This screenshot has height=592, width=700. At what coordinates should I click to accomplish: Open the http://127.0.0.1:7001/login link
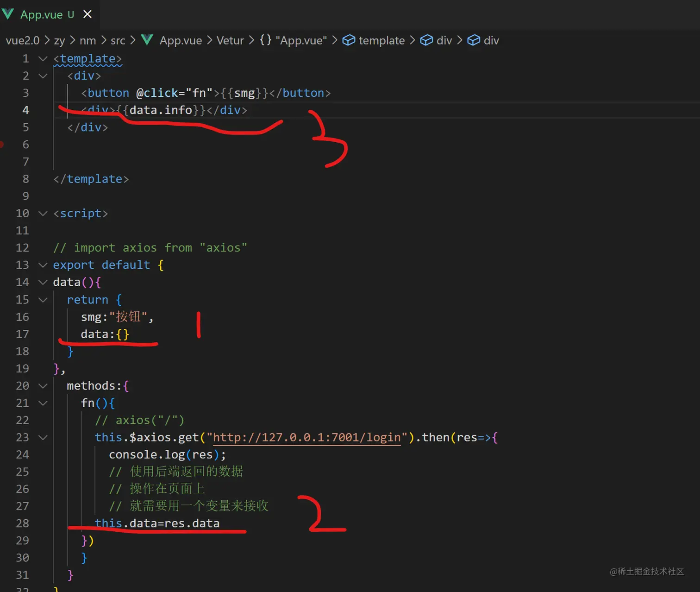point(306,438)
